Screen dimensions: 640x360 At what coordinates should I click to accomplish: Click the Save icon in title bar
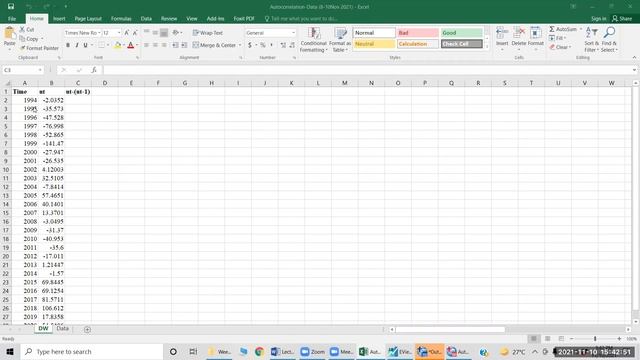[x=11, y=7]
